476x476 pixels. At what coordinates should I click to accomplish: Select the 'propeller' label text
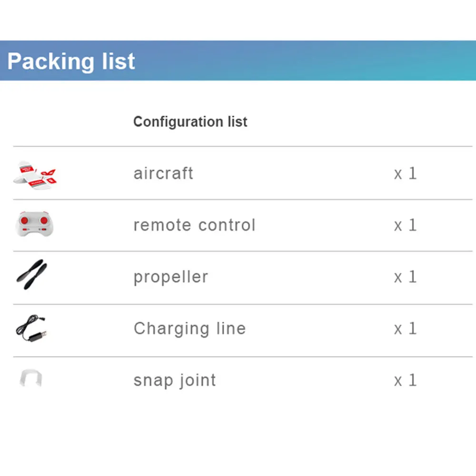[x=171, y=278]
